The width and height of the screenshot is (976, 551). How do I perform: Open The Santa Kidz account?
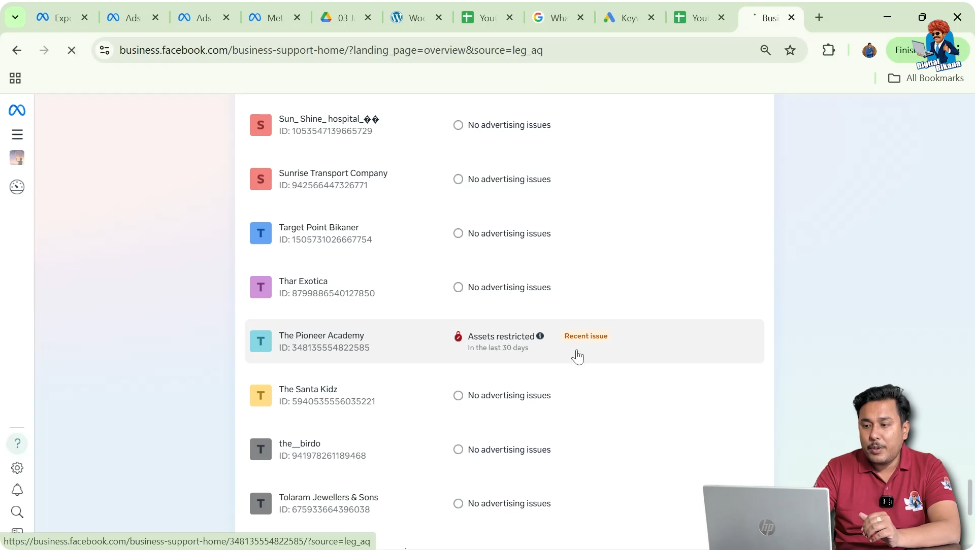pos(504,395)
